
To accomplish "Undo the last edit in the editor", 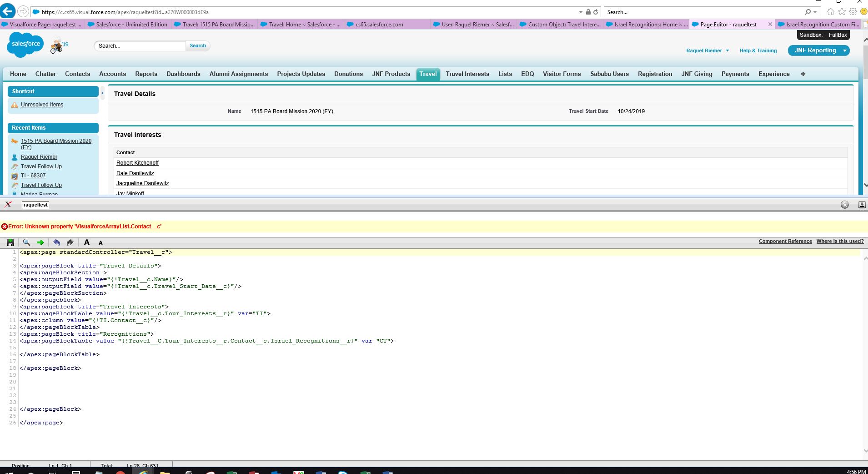I will tap(57, 242).
